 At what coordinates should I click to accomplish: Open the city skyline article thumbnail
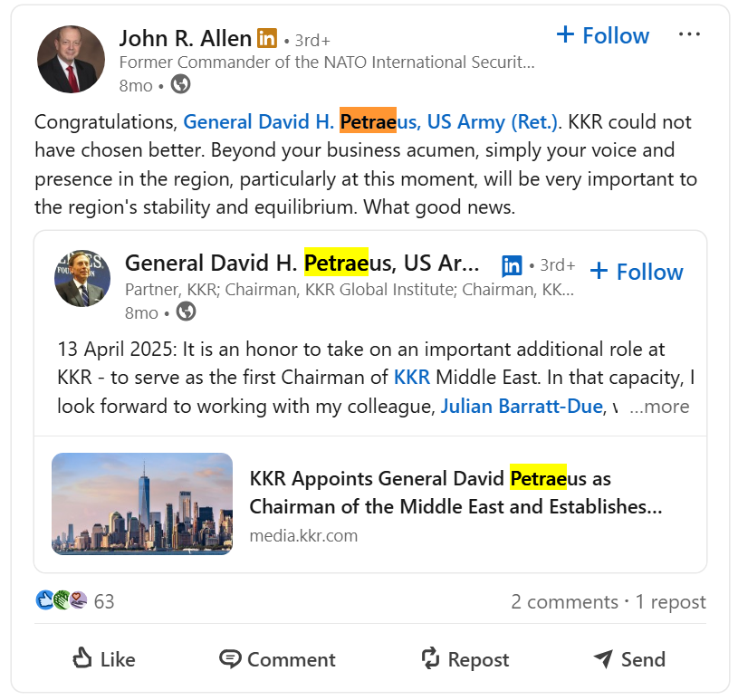pyautogui.click(x=142, y=503)
